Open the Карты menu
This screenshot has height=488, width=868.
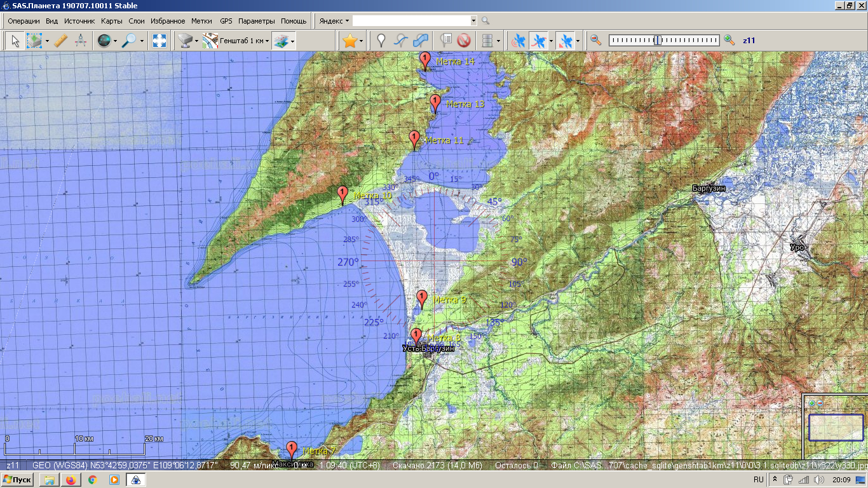(111, 21)
